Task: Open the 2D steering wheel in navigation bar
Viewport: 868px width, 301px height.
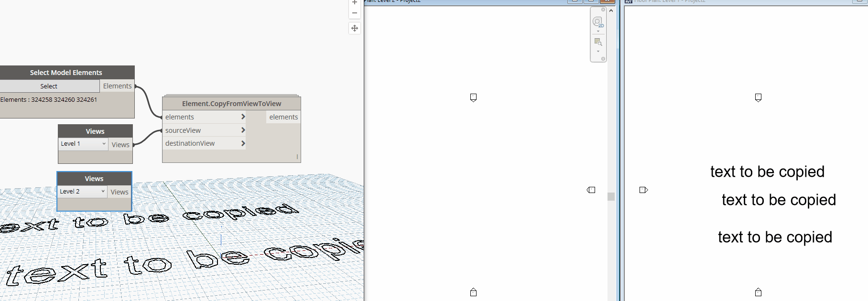Action: coord(597,22)
